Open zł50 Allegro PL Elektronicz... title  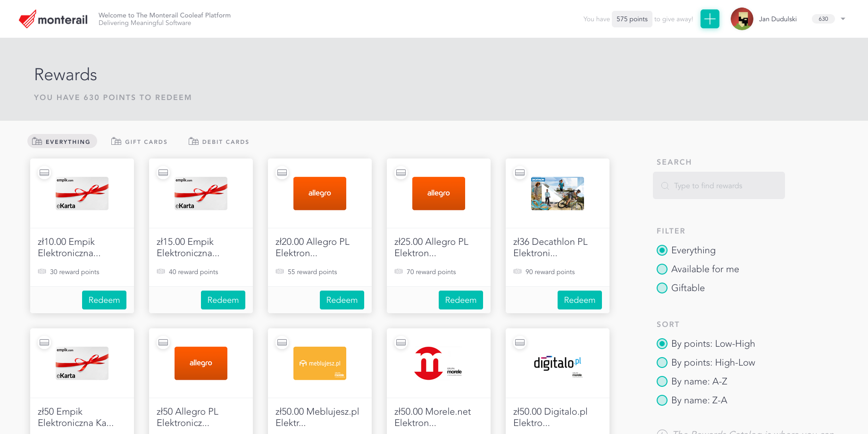[188, 417]
